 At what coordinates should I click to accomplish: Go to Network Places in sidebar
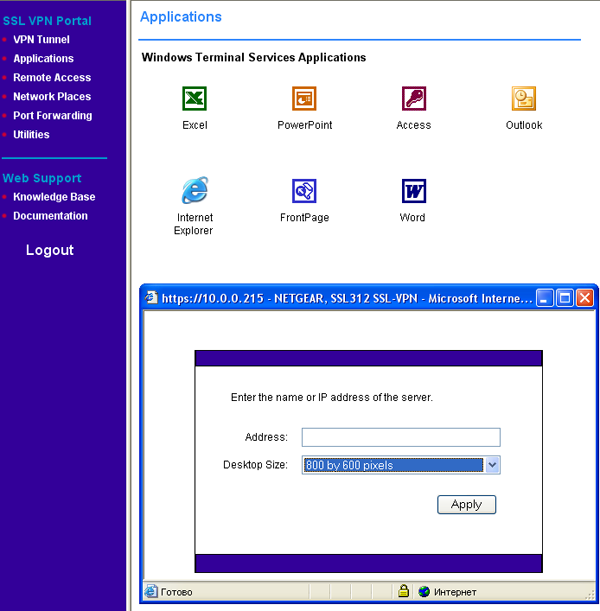pos(52,96)
